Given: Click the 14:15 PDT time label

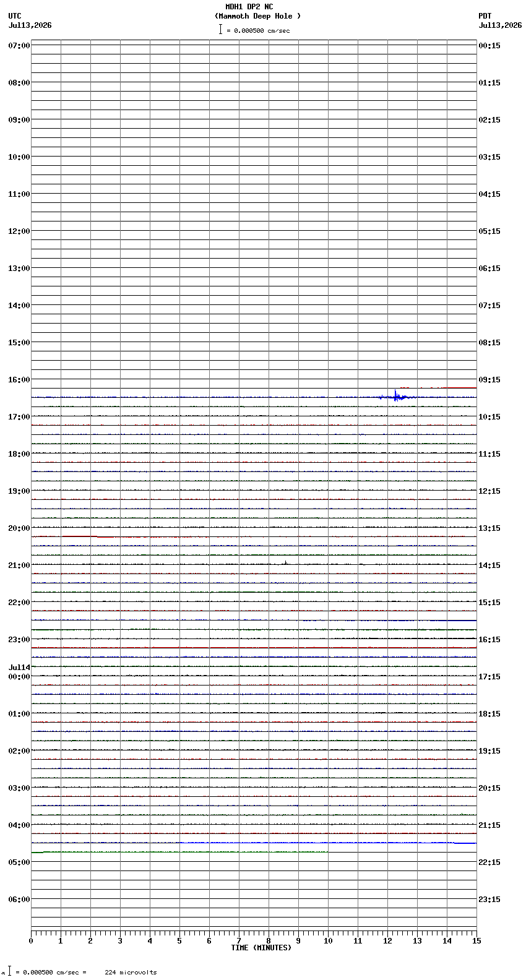Looking at the screenshot, I should [x=489, y=565].
